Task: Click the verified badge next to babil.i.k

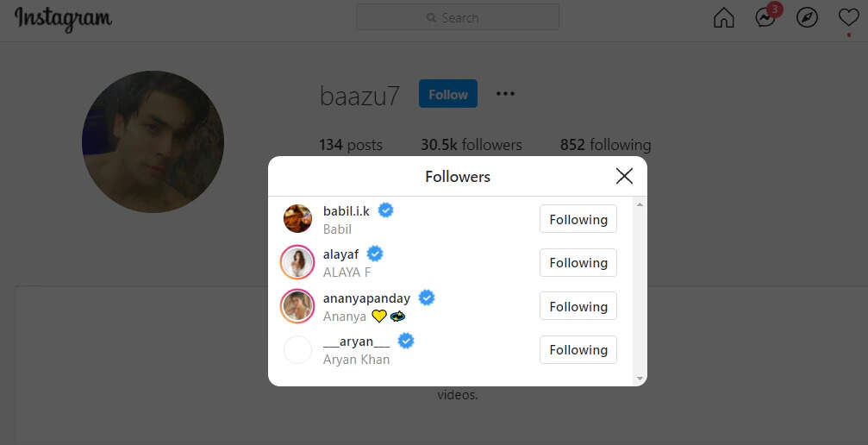Action: pos(386,210)
